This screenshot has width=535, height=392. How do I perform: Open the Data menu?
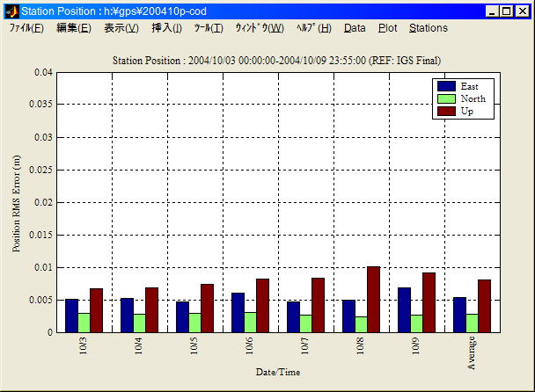[x=355, y=28]
